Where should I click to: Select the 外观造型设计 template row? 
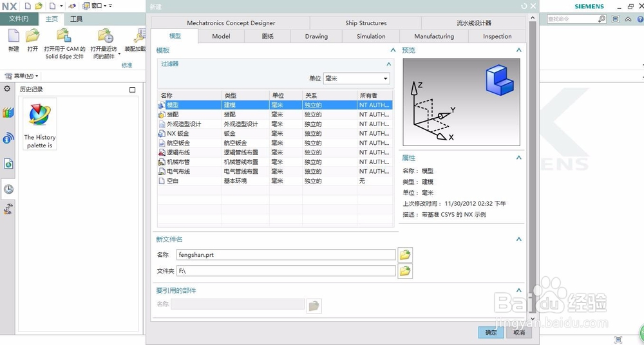click(x=275, y=124)
